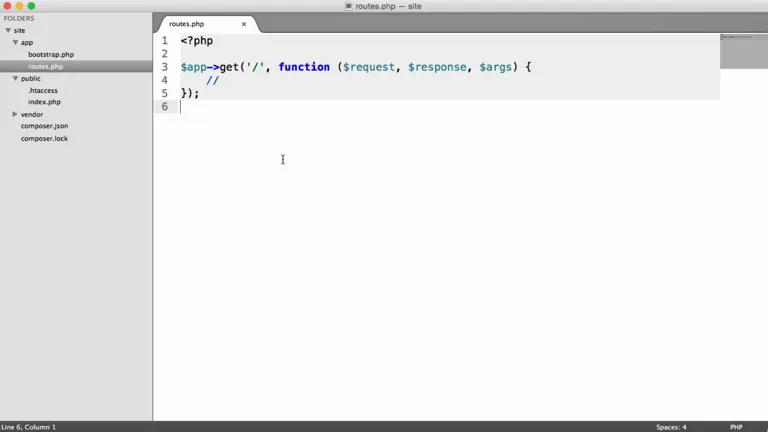768x432 pixels.
Task: Click the Line 6, Column 1 status text
Action: coord(28,427)
